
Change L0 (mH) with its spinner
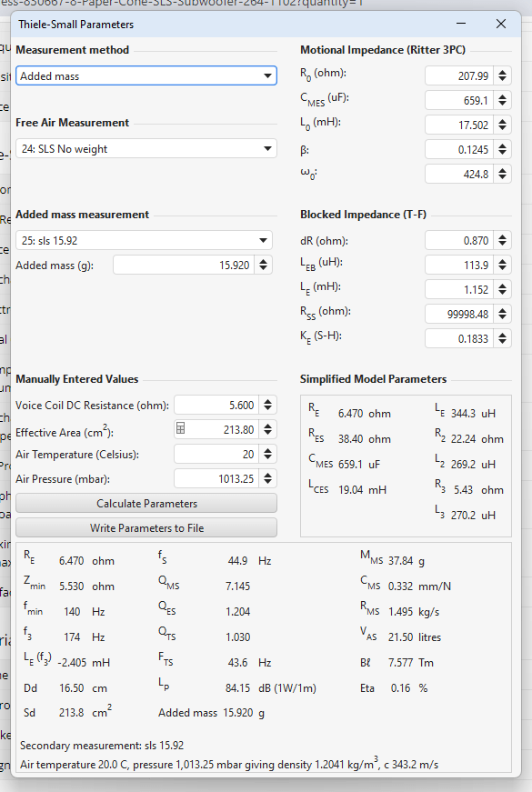[502, 125]
